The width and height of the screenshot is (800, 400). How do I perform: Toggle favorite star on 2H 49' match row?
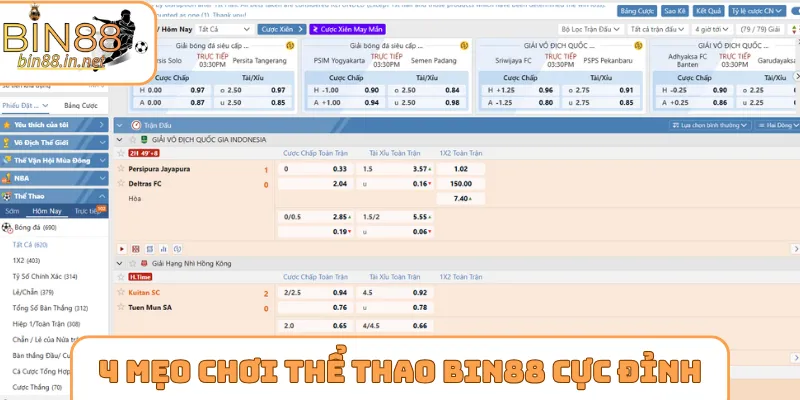point(121,153)
